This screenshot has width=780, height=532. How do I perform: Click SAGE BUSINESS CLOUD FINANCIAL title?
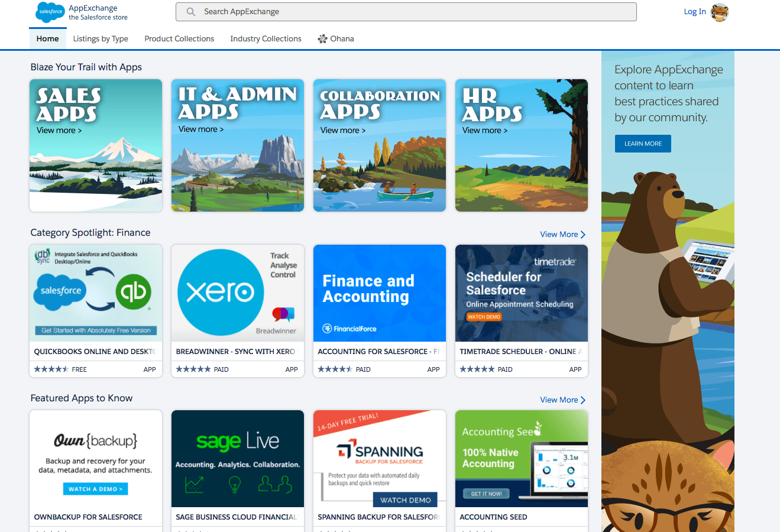click(236, 517)
